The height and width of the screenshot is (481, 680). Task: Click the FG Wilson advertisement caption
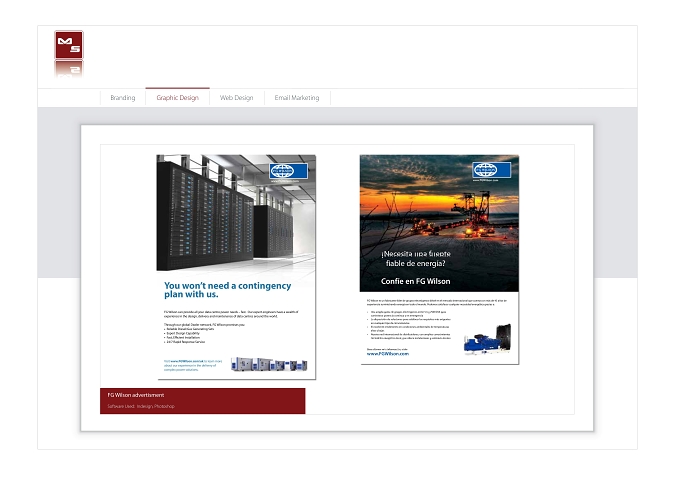(136, 395)
